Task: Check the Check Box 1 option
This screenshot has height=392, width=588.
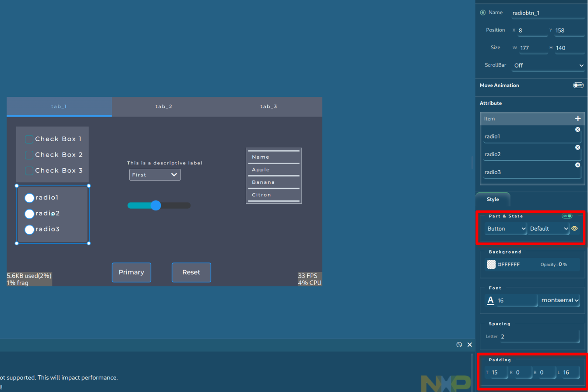Action: click(28, 139)
